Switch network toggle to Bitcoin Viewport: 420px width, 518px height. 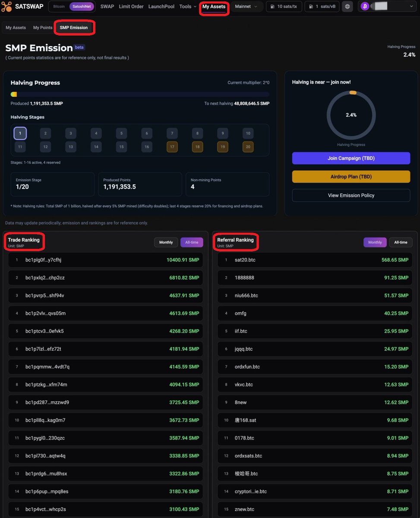[59, 6]
